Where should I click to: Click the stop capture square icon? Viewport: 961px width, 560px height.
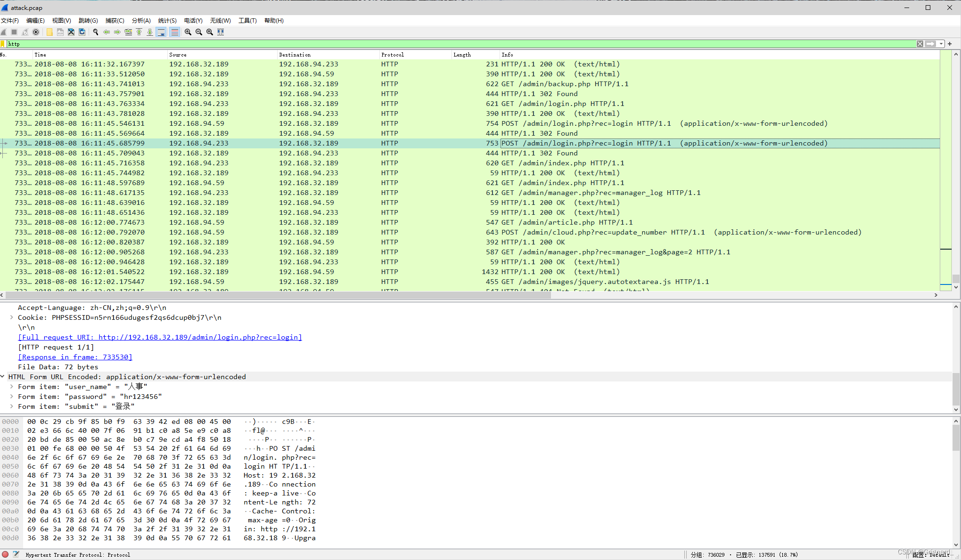[x=14, y=32]
